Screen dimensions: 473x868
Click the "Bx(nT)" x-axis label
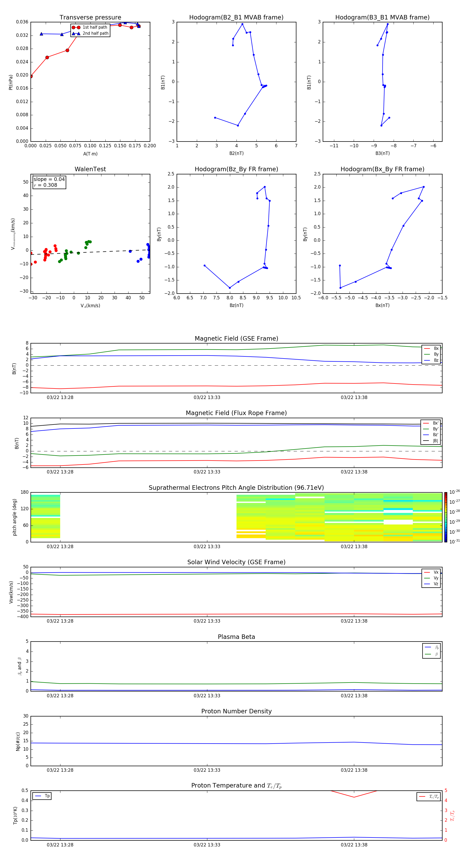[x=382, y=305]
